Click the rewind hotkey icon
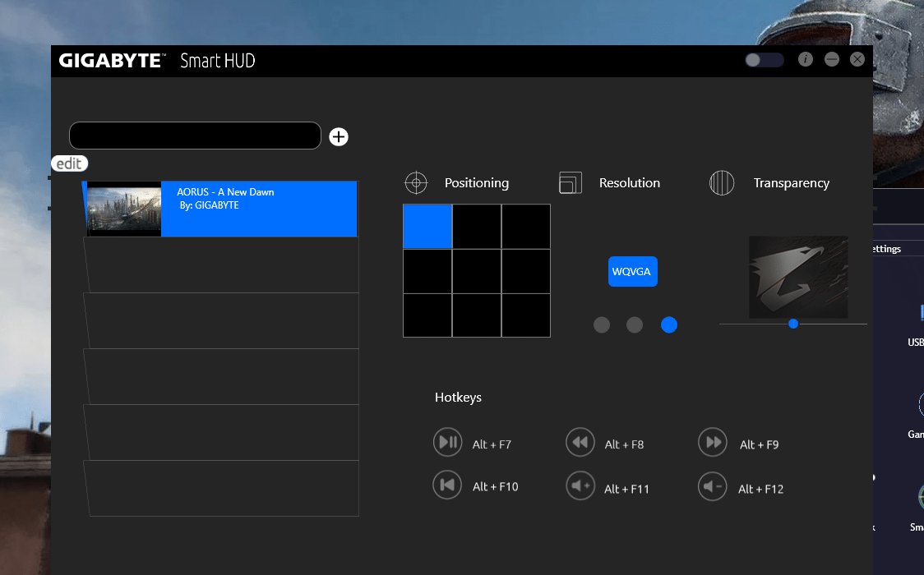 tap(580, 442)
